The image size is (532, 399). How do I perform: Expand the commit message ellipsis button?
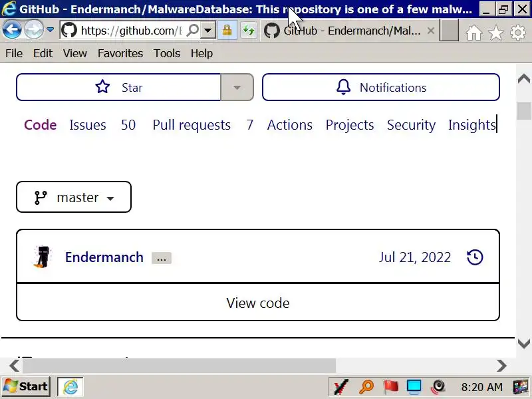point(162,258)
